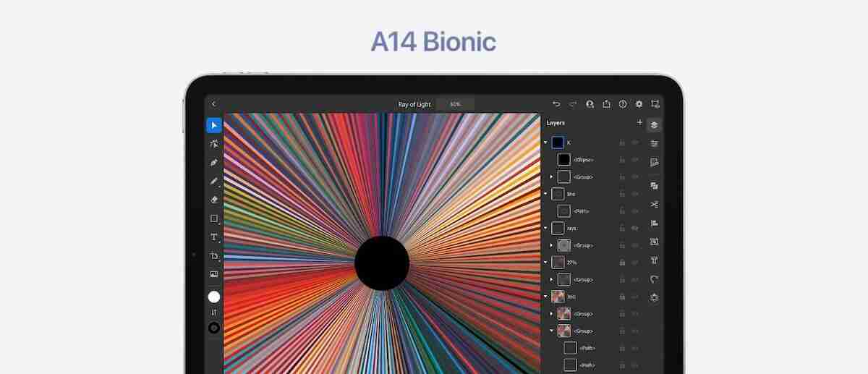The width and height of the screenshot is (868, 374).
Task: Go back with the top-left chevron
Action: [x=213, y=104]
